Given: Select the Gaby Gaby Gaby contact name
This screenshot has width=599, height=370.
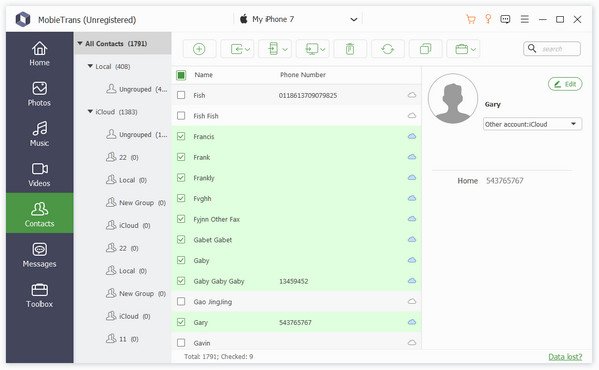Looking at the screenshot, I should click(x=219, y=281).
